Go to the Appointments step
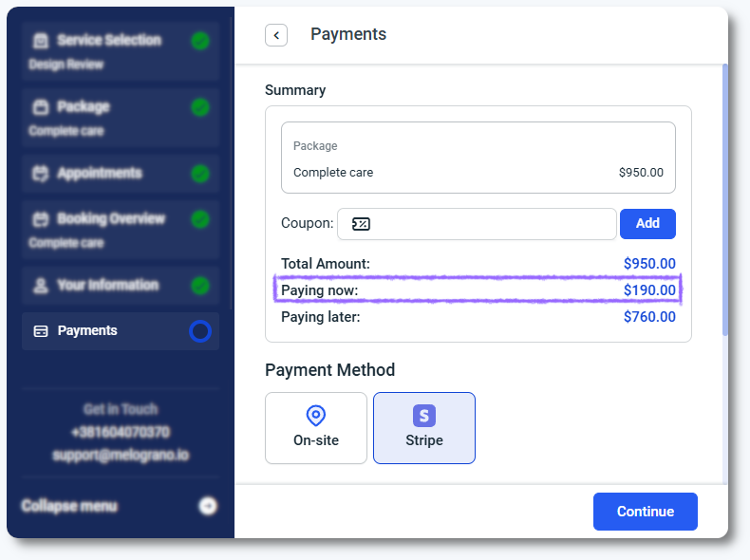 tap(100, 174)
